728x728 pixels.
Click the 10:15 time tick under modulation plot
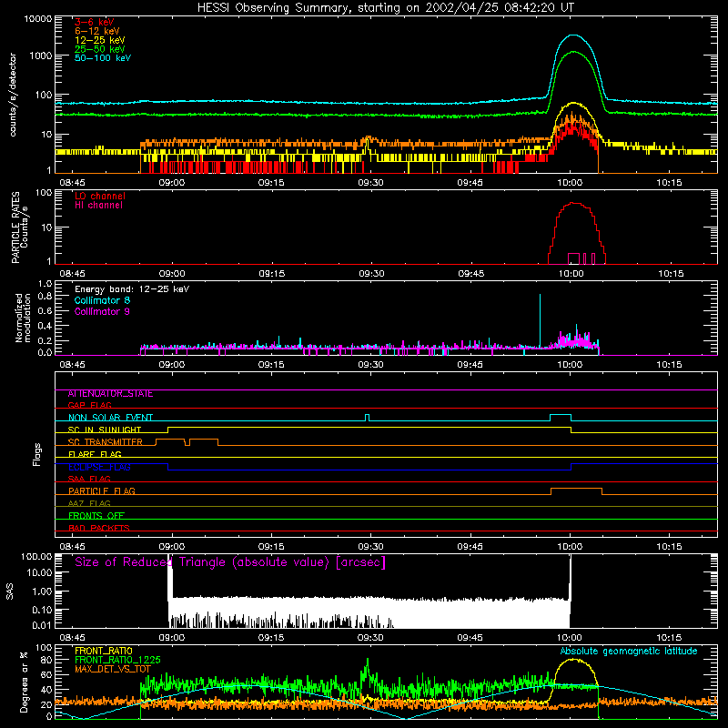point(669,365)
